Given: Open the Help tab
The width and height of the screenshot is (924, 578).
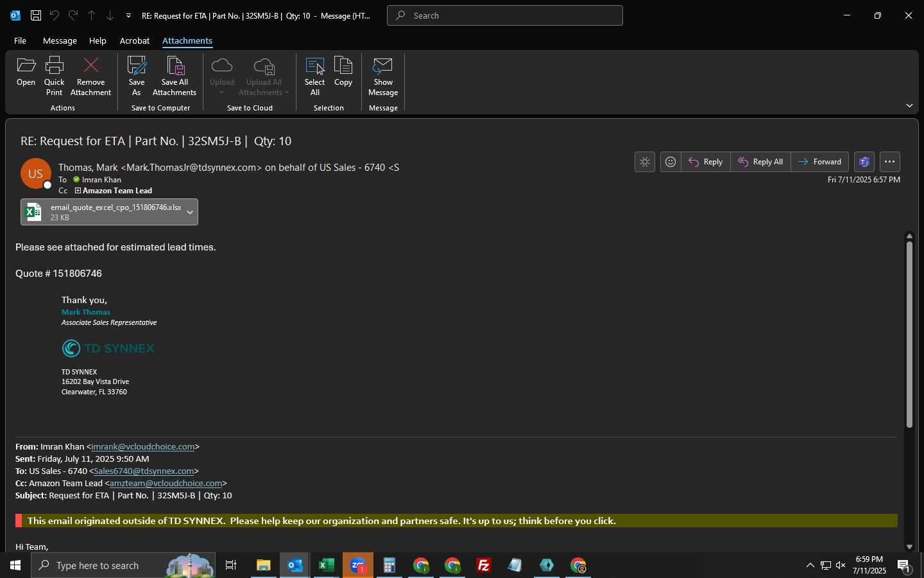Looking at the screenshot, I should point(98,40).
